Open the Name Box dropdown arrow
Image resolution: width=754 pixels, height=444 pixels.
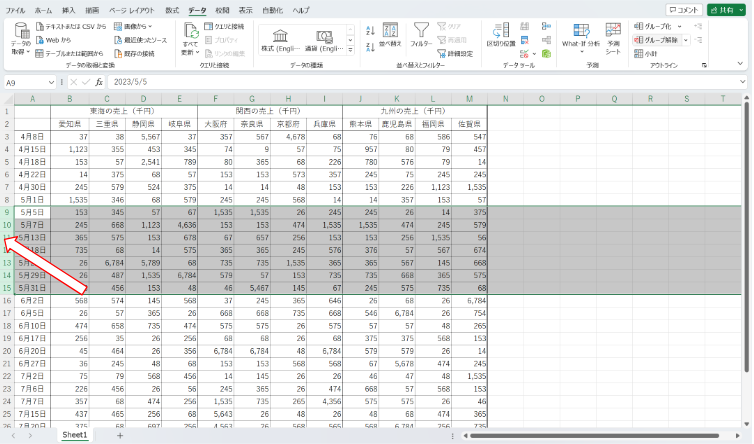pos(51,82)
